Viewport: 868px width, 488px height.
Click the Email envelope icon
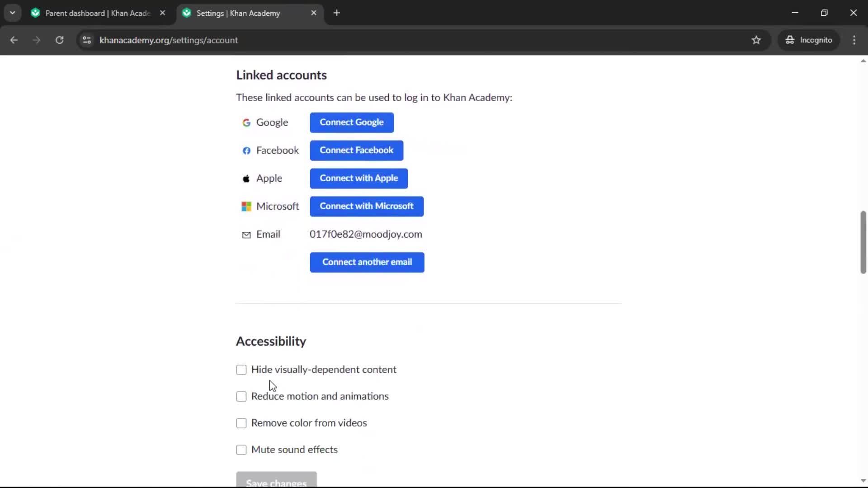click(246, 235)
